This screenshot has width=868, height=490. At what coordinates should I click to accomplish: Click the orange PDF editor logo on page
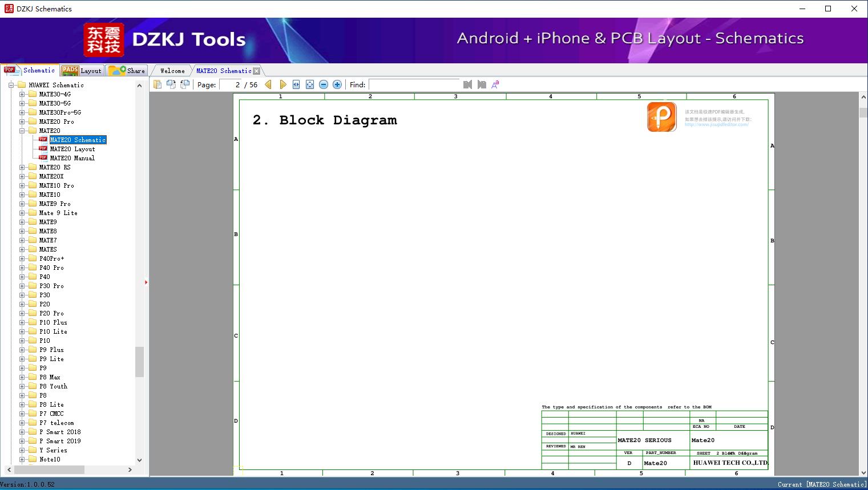662,117
